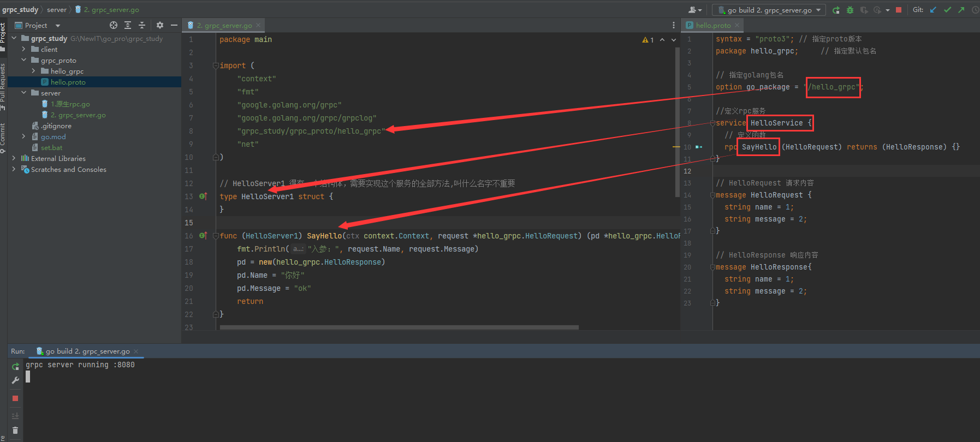Fold HelloRequest message on proto line 14
Viewport: 980px width, 442px height.
(712, 195)
